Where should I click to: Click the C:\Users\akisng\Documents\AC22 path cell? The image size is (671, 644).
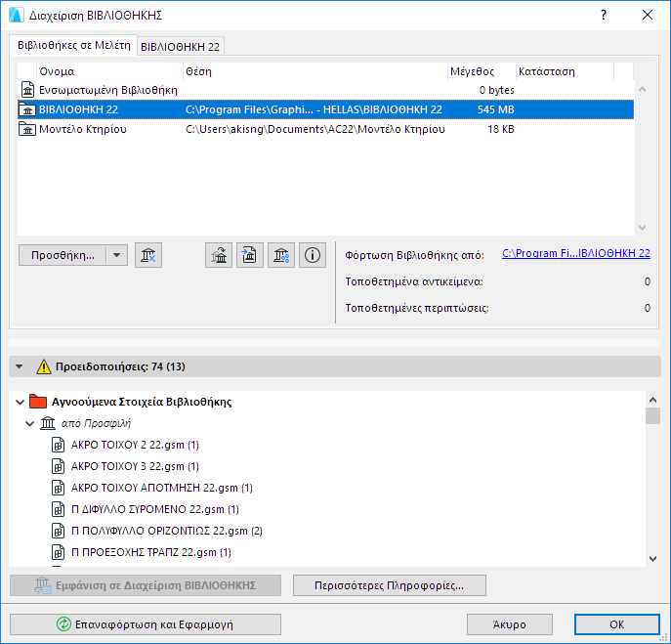(315, 129)
